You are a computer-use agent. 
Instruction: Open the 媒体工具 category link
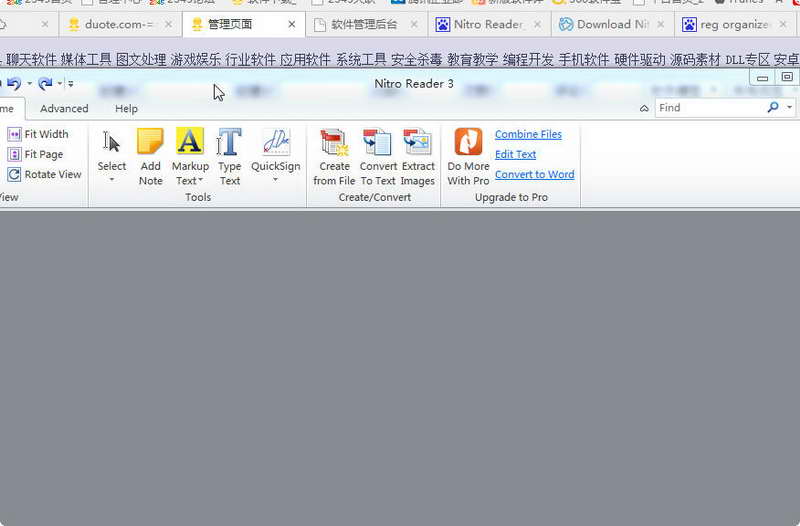(x=86, y=60)
